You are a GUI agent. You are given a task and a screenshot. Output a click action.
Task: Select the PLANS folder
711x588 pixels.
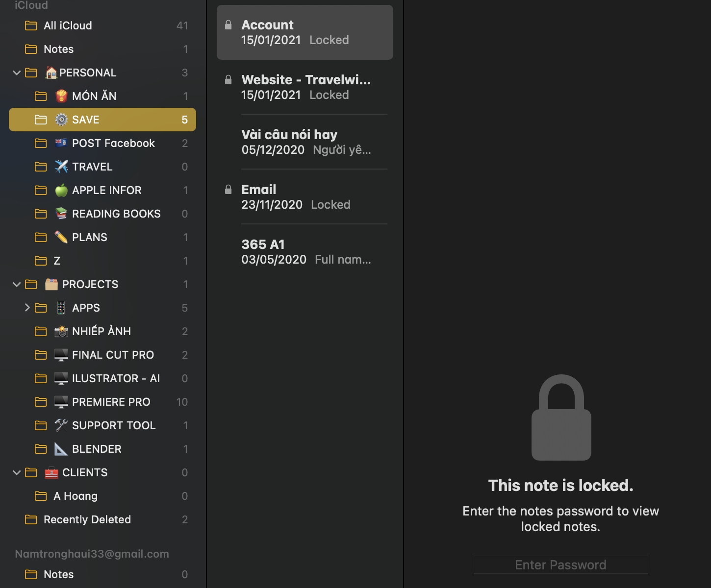pos(102,237)
